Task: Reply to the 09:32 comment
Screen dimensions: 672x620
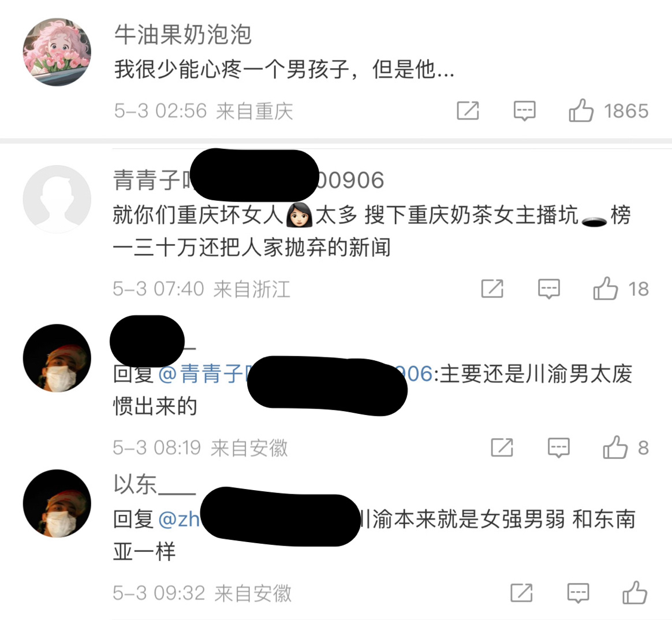Action: pos(578,593)
